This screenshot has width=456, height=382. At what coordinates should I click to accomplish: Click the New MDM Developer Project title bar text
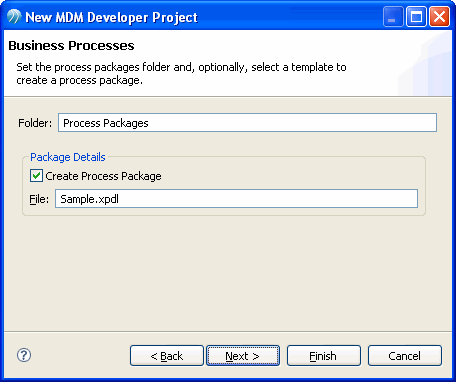[x=112, y=17]
